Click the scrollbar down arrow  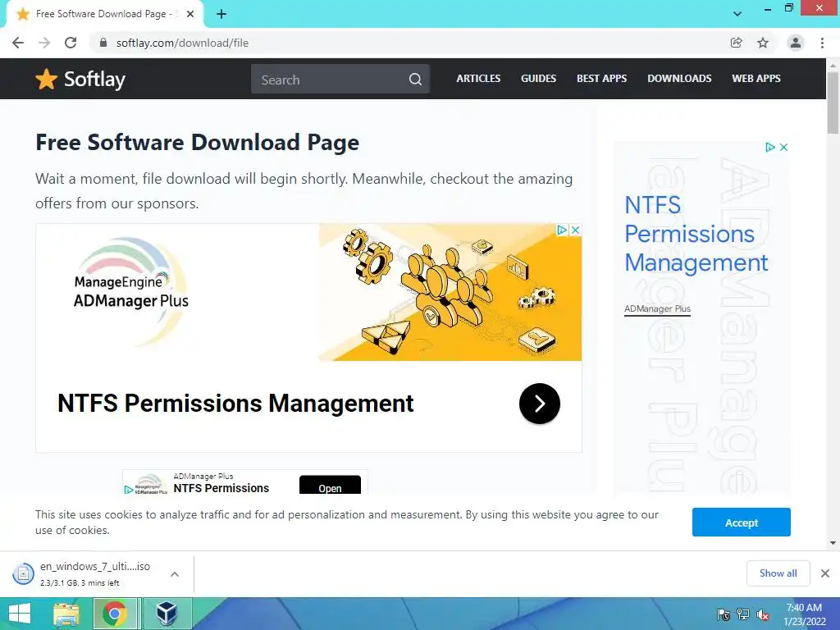point(833,543)
